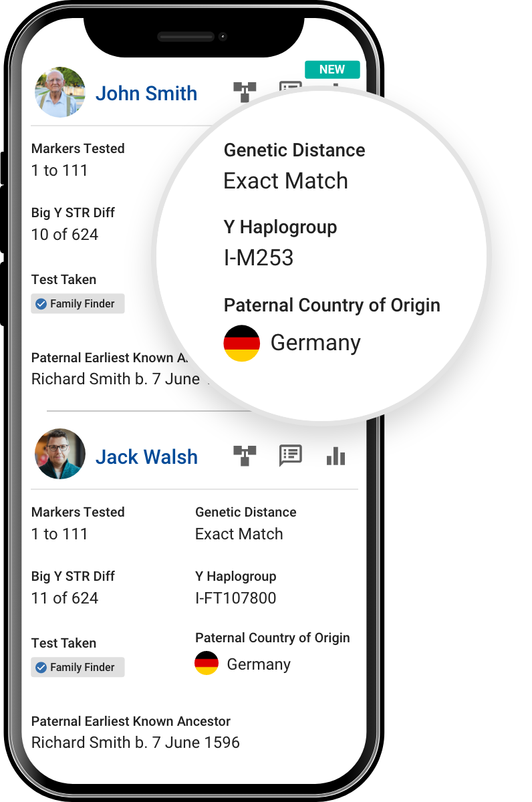This screenshot has height=802, width=532.
Task: Open family tree icon for John Smith
Action: click(x=245, y=92)
